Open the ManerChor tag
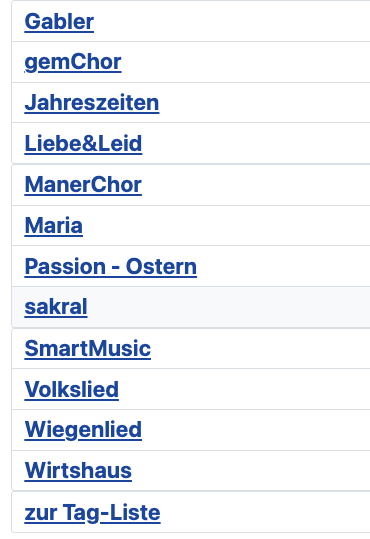The width and height of the screenshot is (370, 539). pos(83,185)
